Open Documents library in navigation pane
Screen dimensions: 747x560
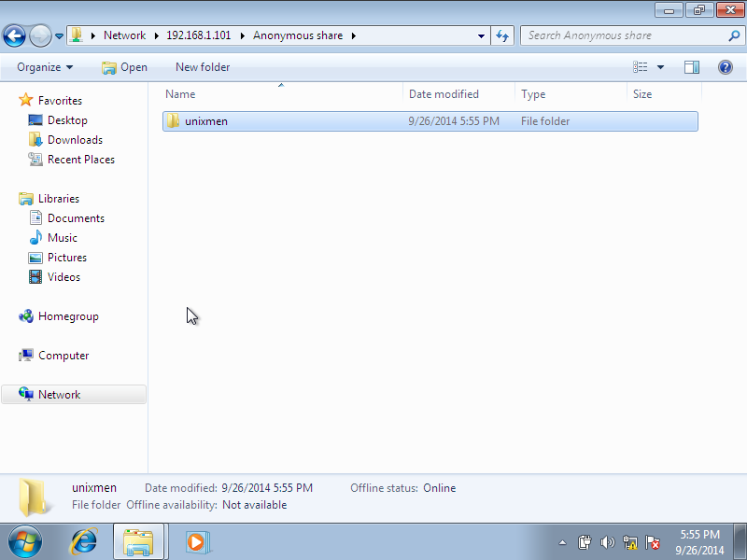tap(76, 217)
